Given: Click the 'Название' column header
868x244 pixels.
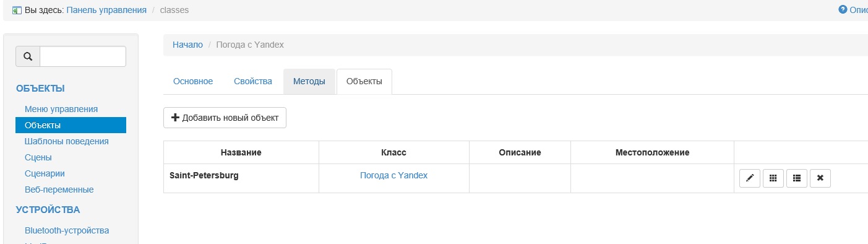Looking at the screenshot, I should coord(241,152).
